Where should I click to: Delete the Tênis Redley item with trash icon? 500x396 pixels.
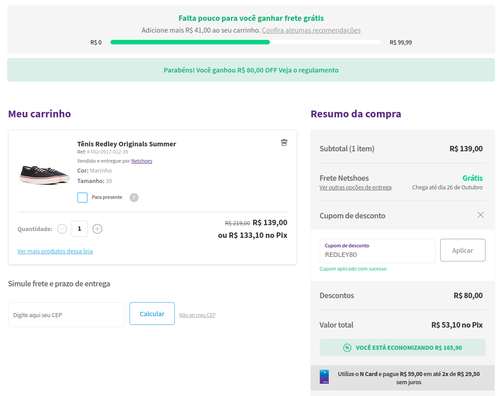(284, 143)
